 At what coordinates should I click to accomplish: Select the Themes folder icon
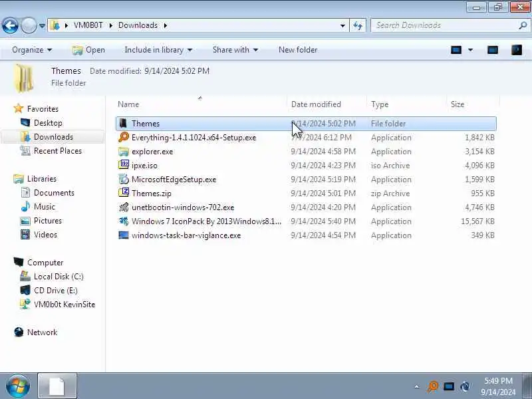124,123
